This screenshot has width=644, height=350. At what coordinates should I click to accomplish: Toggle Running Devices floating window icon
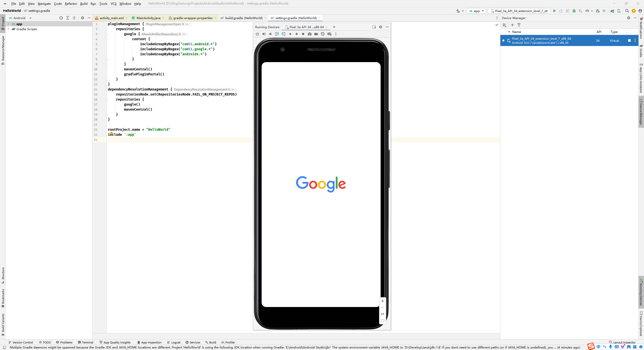[x=374, y=27]
